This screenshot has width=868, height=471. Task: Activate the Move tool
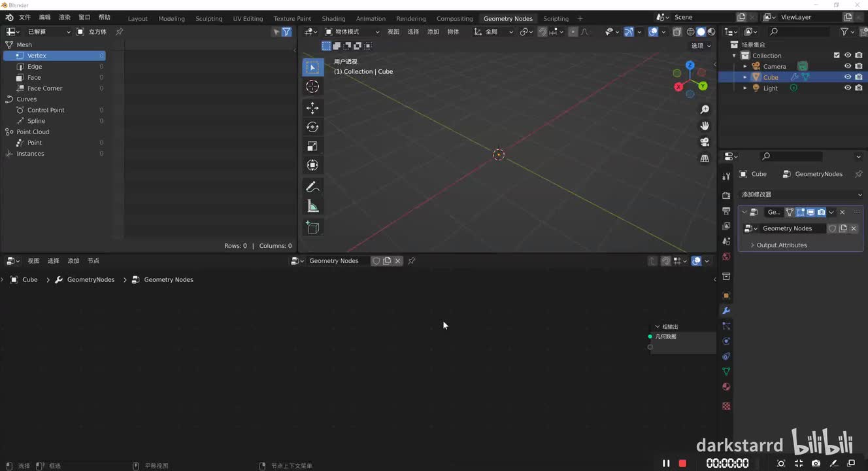(312, 107)
